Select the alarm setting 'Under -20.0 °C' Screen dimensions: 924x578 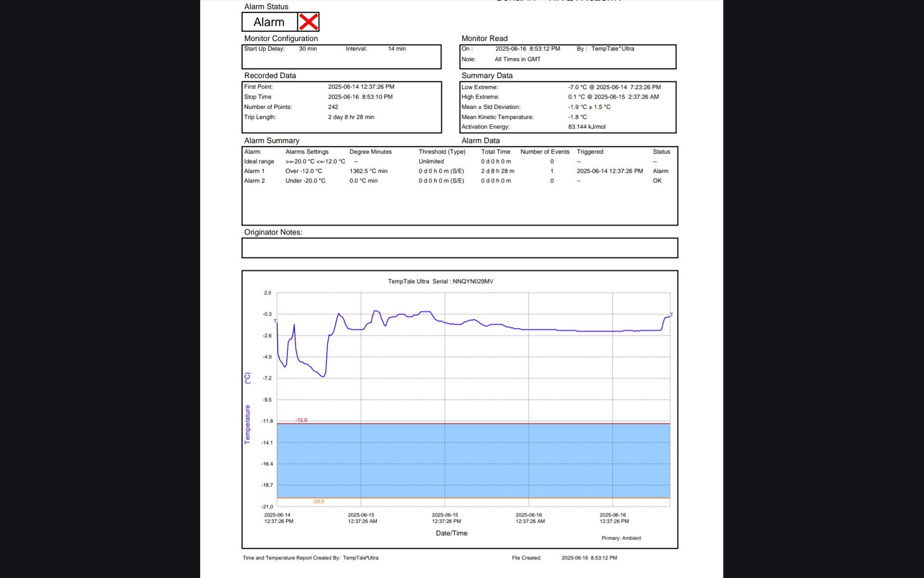click(x=306, y=181)
